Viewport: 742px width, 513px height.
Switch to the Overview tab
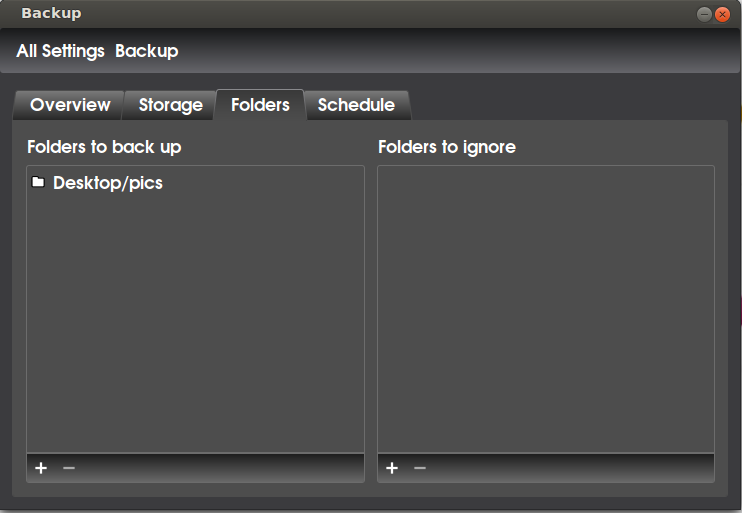coord(70,105)
